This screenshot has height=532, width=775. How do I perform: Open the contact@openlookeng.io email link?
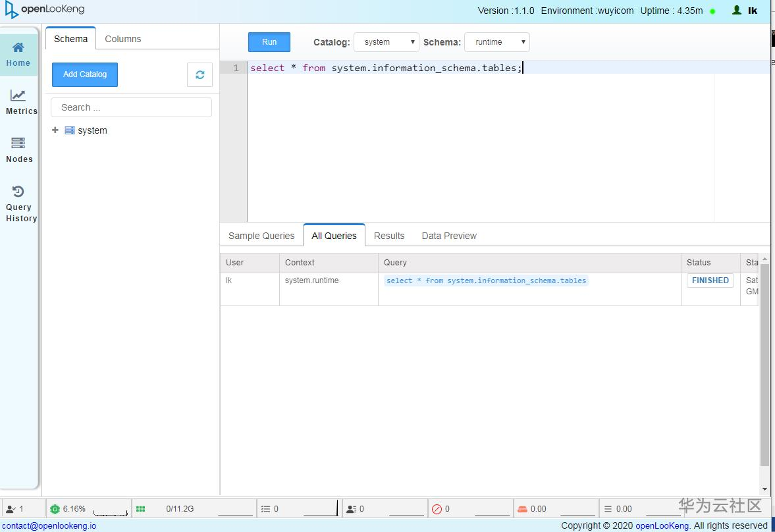click(49, 525)
